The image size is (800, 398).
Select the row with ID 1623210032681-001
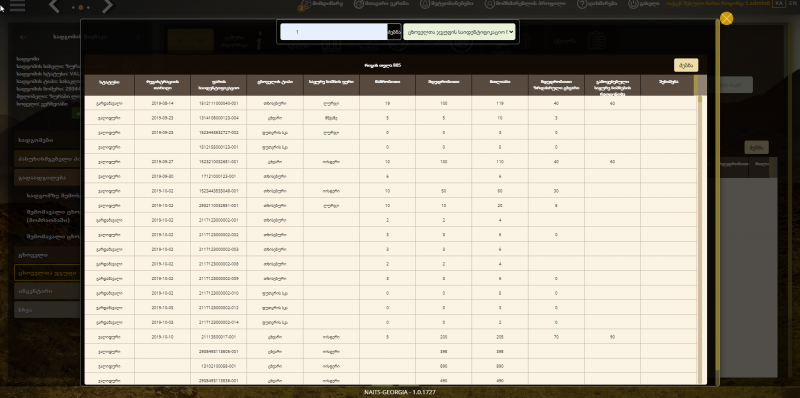coord(390,162)
